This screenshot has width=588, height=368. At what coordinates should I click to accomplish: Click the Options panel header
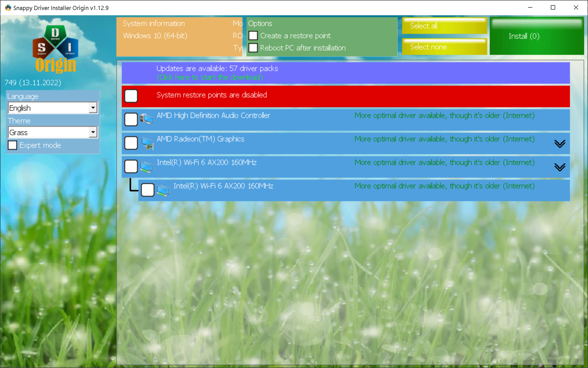(260, 23)
